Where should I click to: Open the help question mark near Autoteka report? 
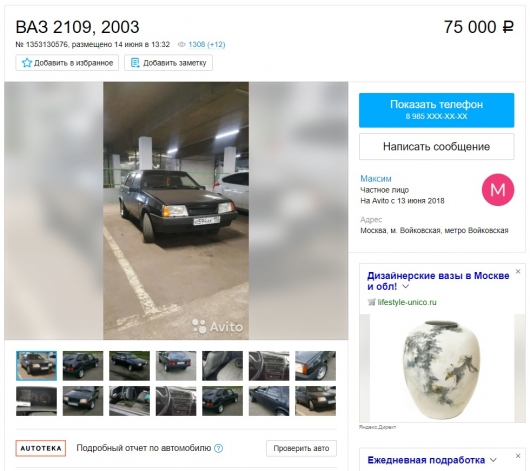219,448
